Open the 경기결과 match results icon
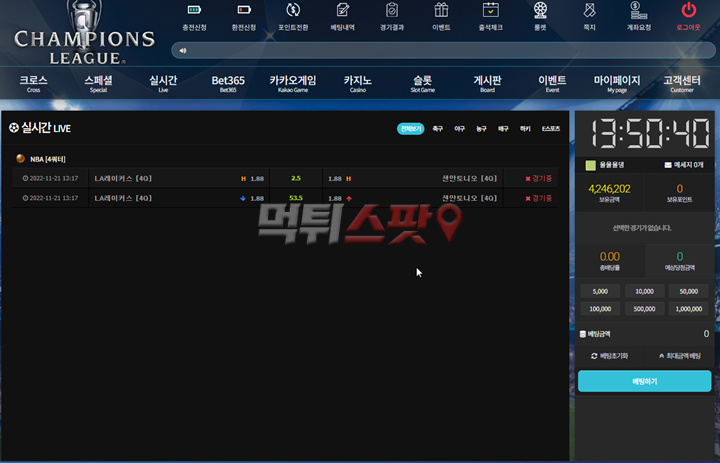 click(392, 10)
